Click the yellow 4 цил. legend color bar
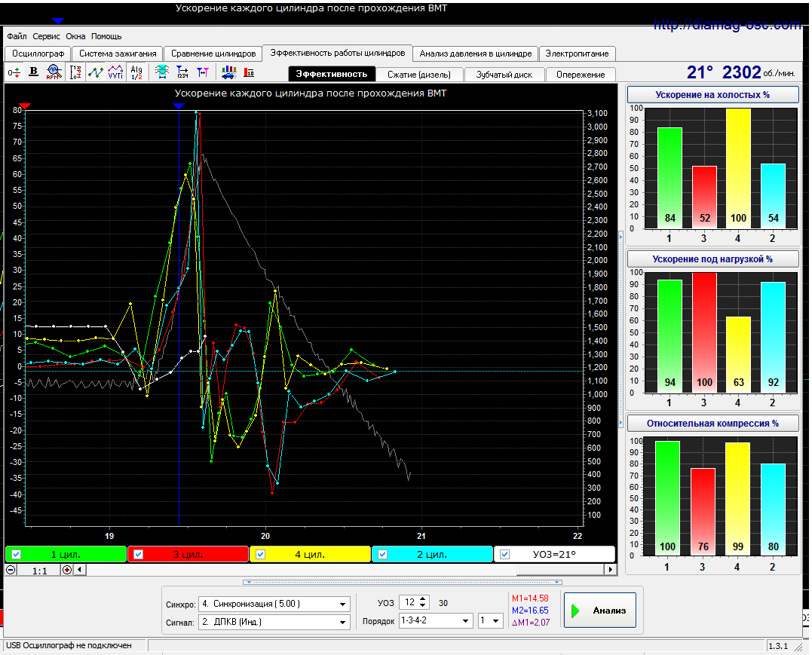Screen dimensions: 812x655 [310, 555]
